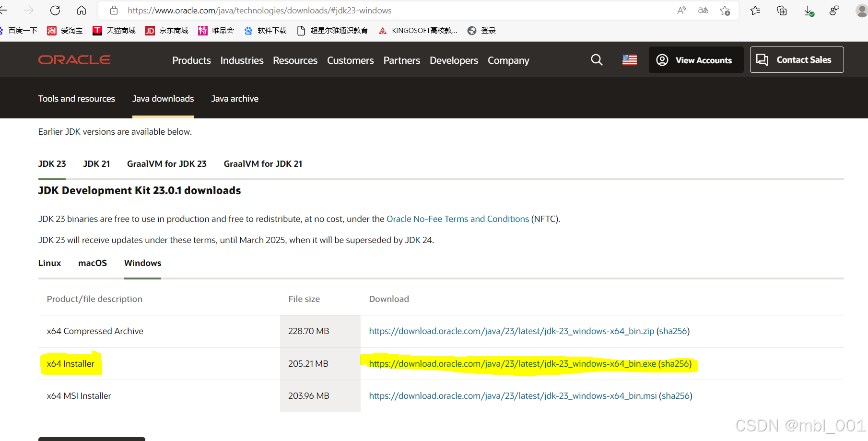Click the browser forward arrow
868x441 pixels.
29,10
